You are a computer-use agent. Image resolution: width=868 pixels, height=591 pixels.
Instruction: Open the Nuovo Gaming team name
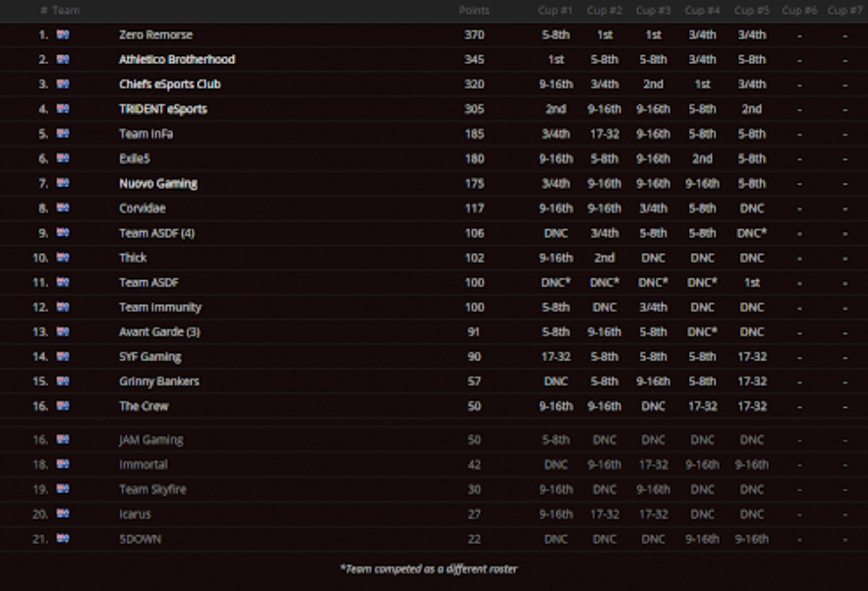[x=157, y=183]
